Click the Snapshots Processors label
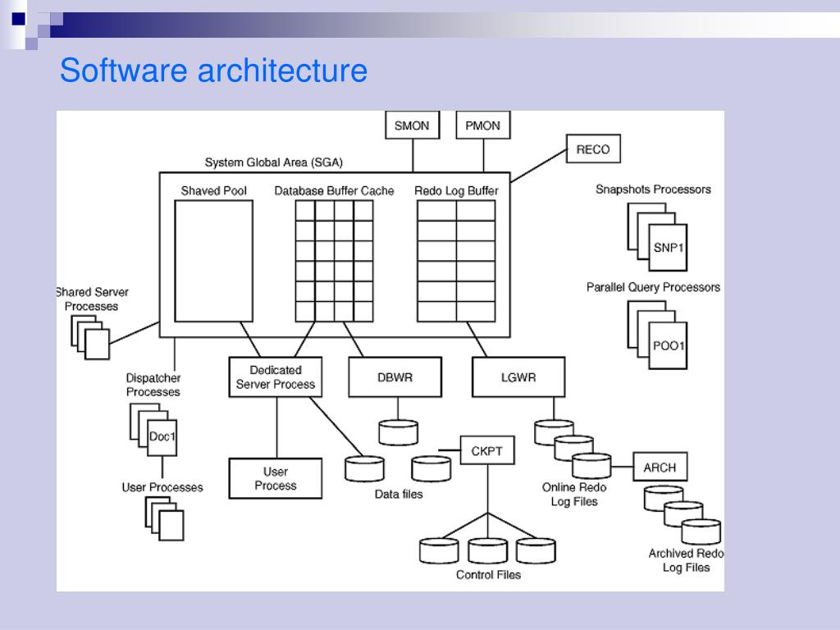840x630 pixels. (653, 189)
